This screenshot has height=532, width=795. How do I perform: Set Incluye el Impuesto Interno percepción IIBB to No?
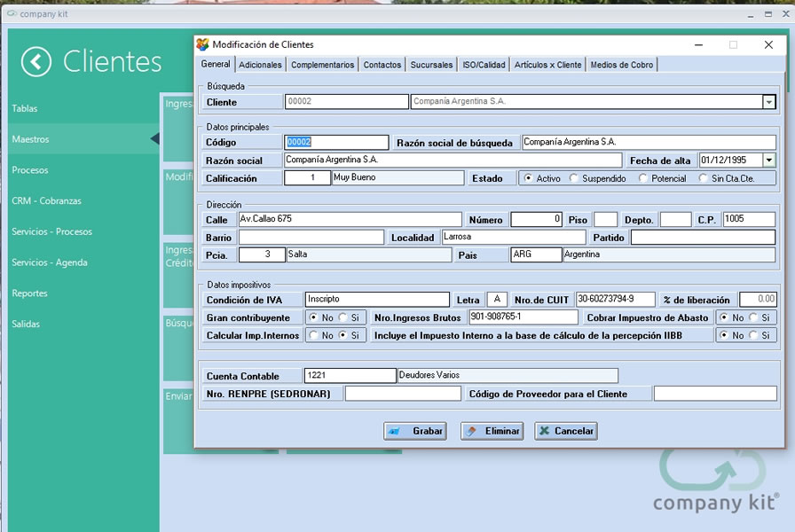[724, 335]
